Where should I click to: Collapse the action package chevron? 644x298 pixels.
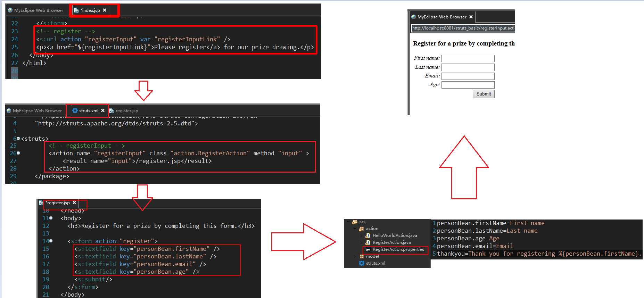355,229
